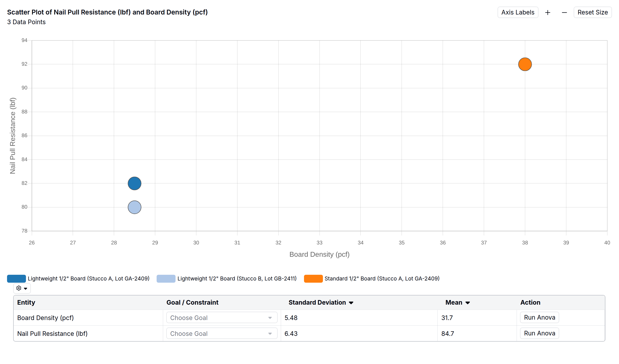Screen dimensions: 619x364
Task: Click legend label Lightweight Board Stucco B
Action: 237,278
